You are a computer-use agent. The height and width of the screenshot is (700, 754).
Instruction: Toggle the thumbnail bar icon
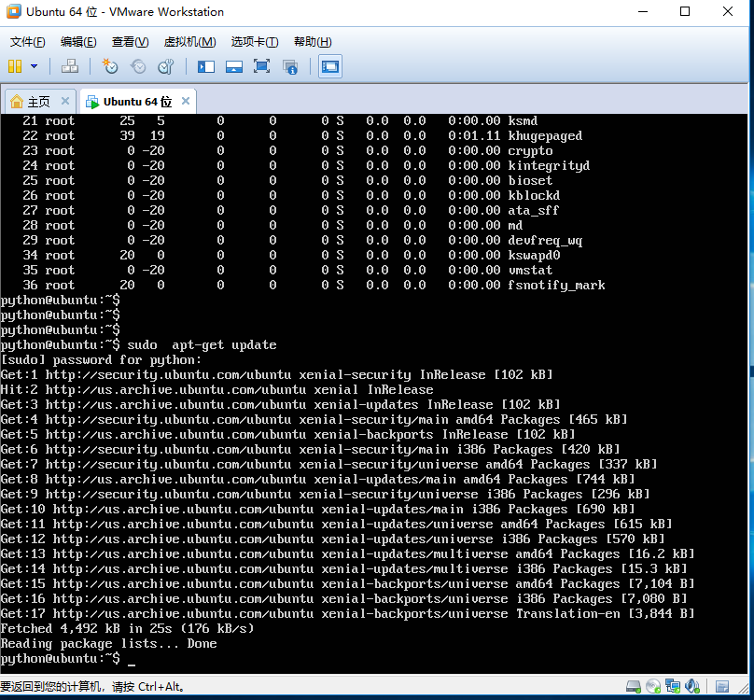(x=234, y=66)
